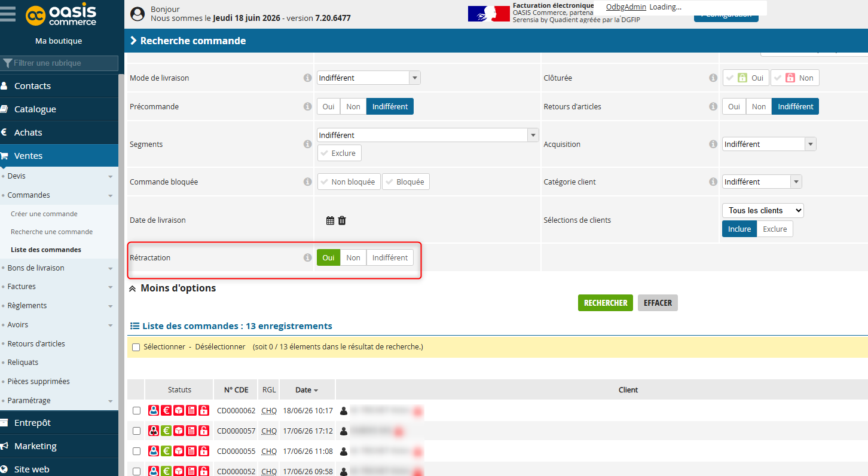Open the Marketing menu

click(x=59, y=446)
